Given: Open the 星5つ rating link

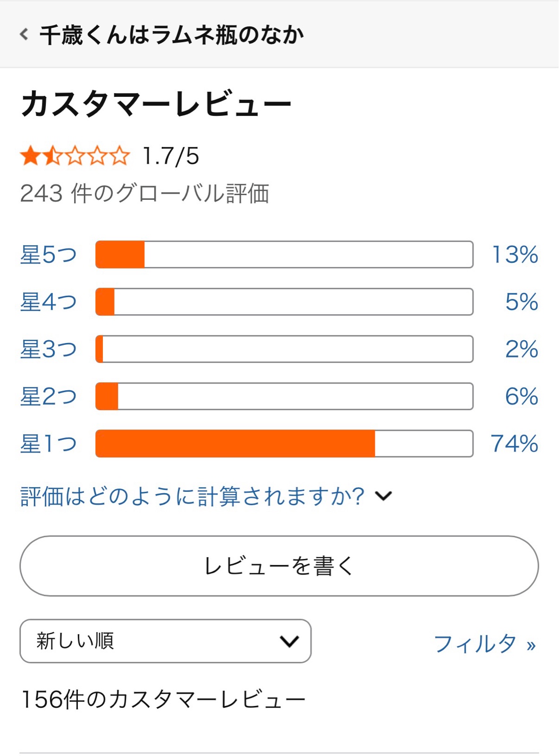Looking at the screenshot, I should (x=48, y=255).
